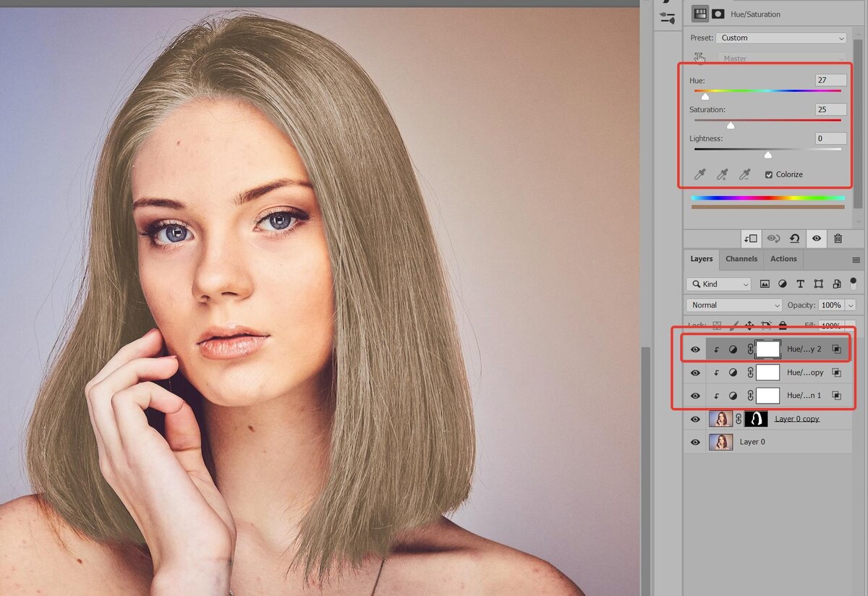
Task: Open the Opacity slider dropdown arrow
Action: (x=851, y=305)
